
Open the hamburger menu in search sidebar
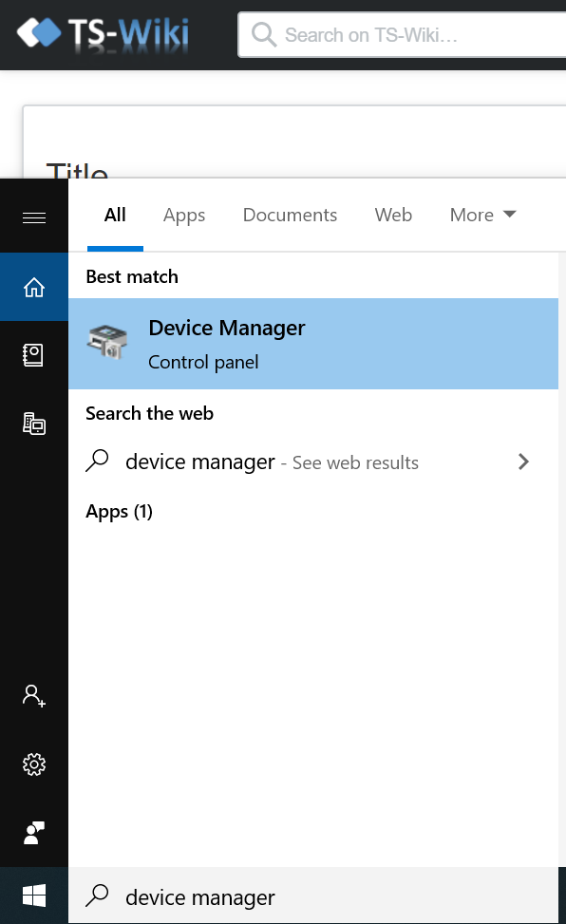point(33,218)
